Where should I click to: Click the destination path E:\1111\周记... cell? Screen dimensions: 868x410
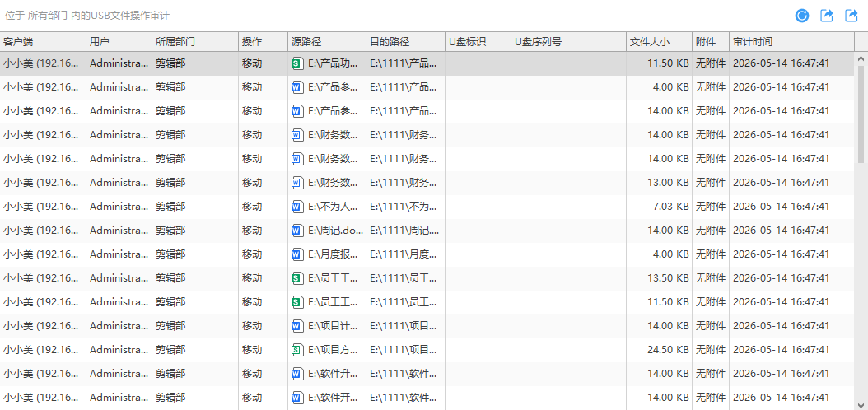click(405, 231)
